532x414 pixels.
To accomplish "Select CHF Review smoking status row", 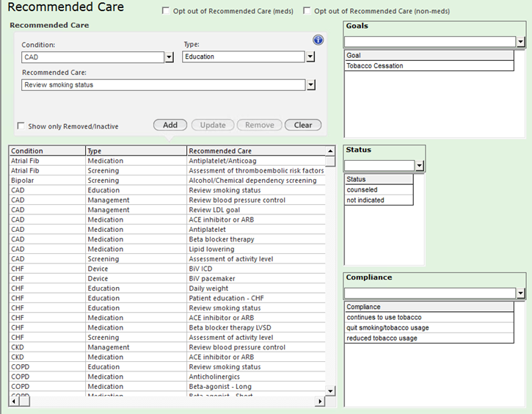I will [167, 308].
